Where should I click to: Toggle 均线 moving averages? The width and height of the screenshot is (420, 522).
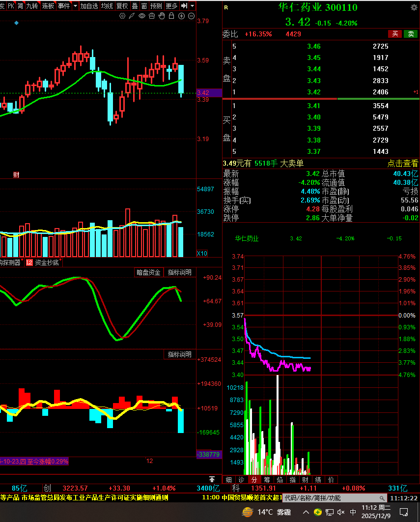[107, 6]
